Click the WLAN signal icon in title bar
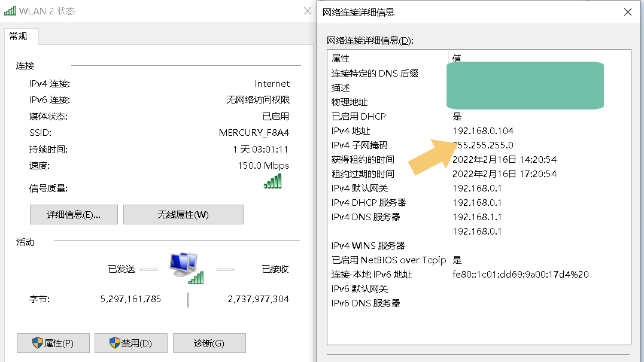644x362 pixels. point(10,11)
